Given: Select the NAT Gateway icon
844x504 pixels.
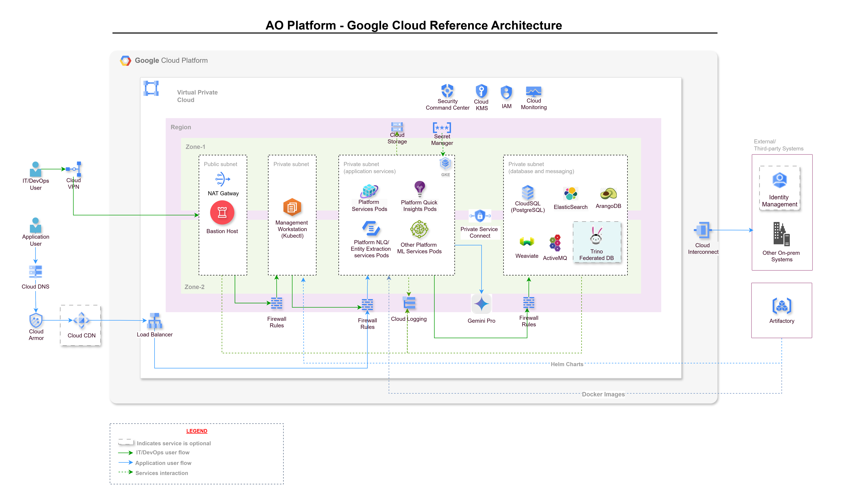Looking at the screenshot, I should 223,179.
